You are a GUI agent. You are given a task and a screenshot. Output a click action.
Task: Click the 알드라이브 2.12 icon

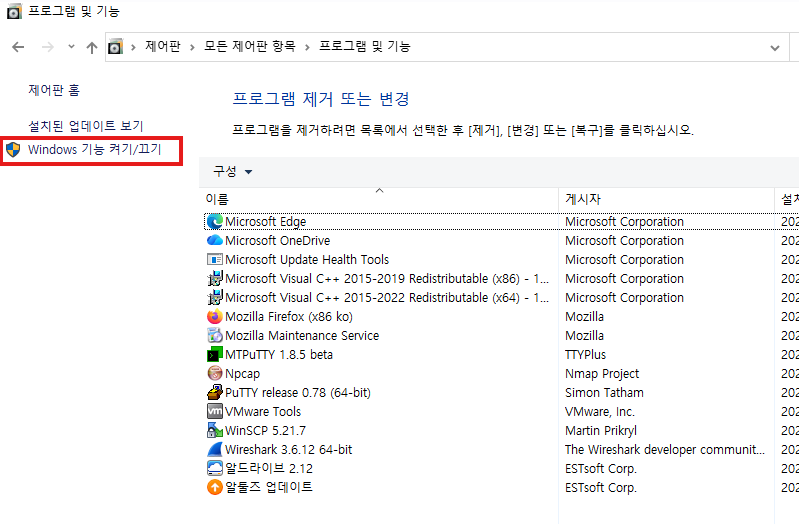[215, 468]
